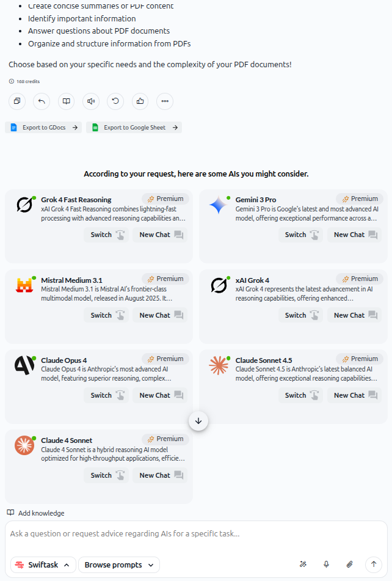Expand the Swiftask model selector
392x581 pixels.
(x=43, y=565)
